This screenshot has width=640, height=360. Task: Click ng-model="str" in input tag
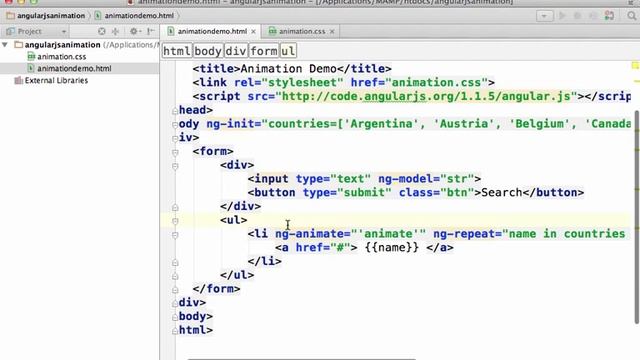(x=425, y=179)
